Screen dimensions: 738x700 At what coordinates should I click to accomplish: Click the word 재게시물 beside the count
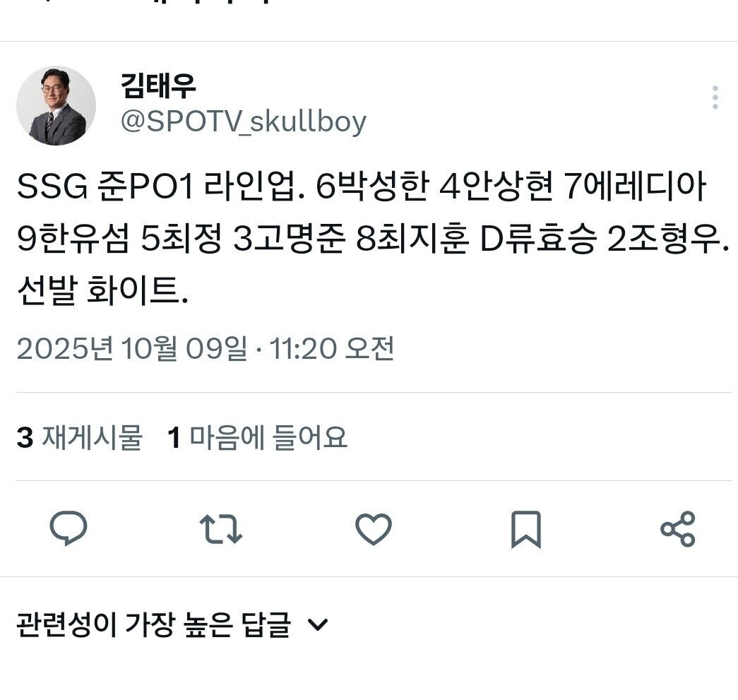[x=93, y=437]
